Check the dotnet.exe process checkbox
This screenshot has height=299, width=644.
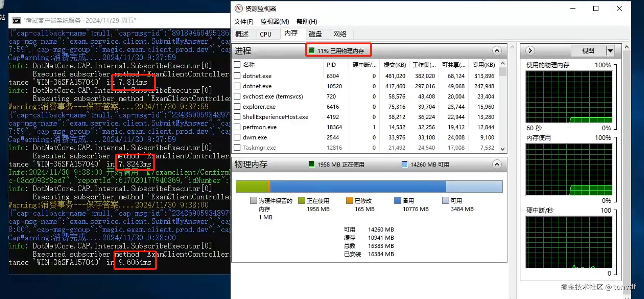point(237,76)
